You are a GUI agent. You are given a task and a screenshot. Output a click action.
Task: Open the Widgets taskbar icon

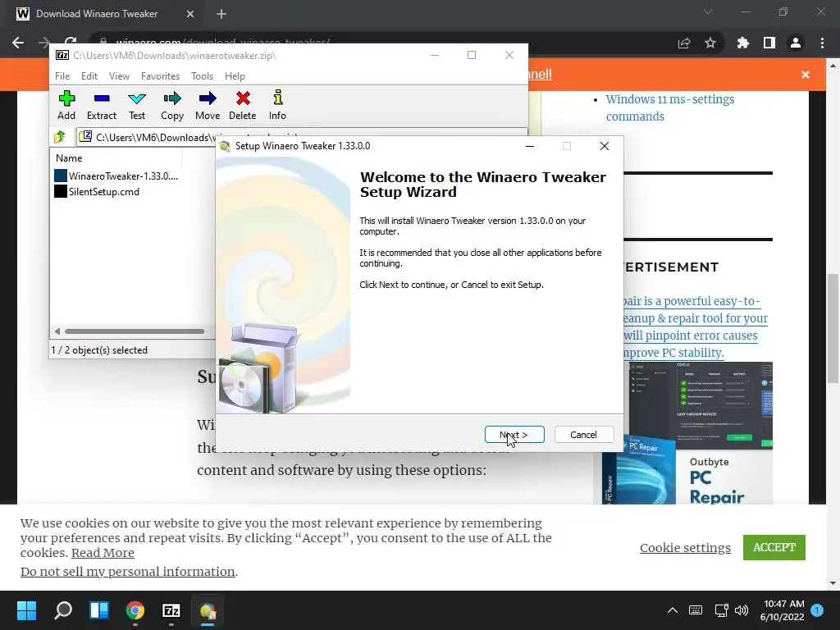(99, 610)
